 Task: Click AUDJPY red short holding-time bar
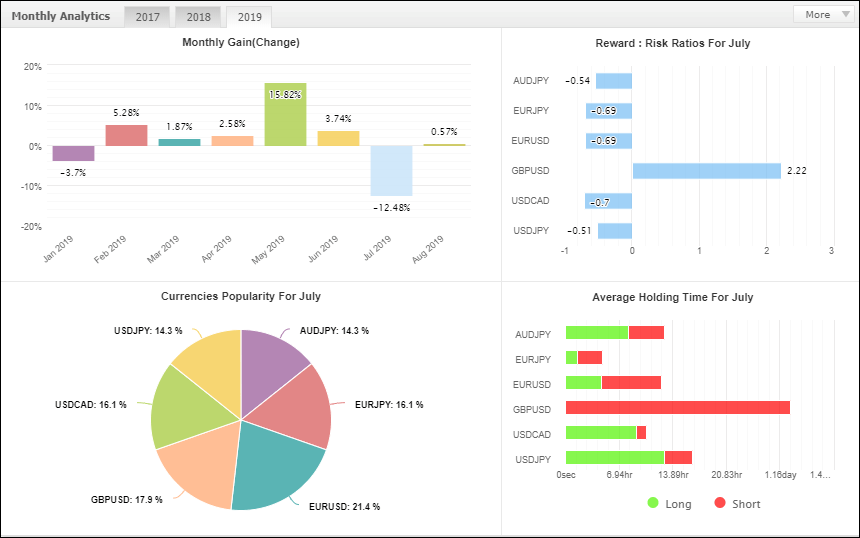[646, 332]
